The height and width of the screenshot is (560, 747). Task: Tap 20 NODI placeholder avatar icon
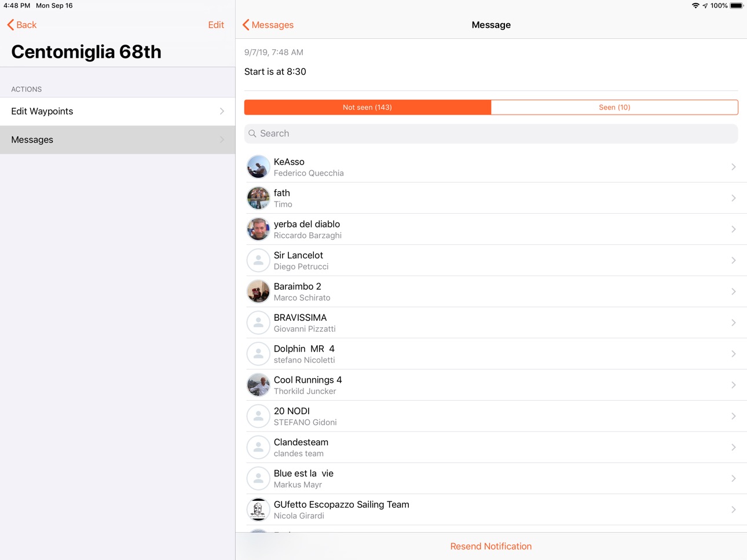pos(258,416)
